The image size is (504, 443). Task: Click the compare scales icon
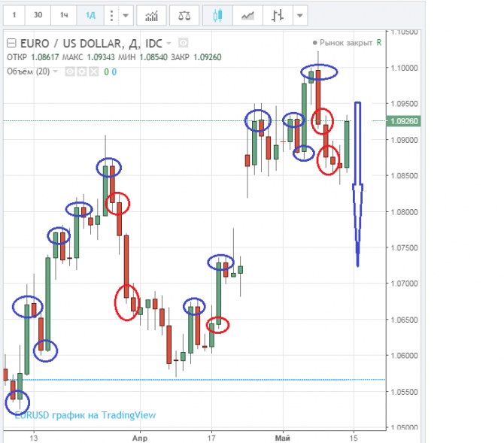184,15
